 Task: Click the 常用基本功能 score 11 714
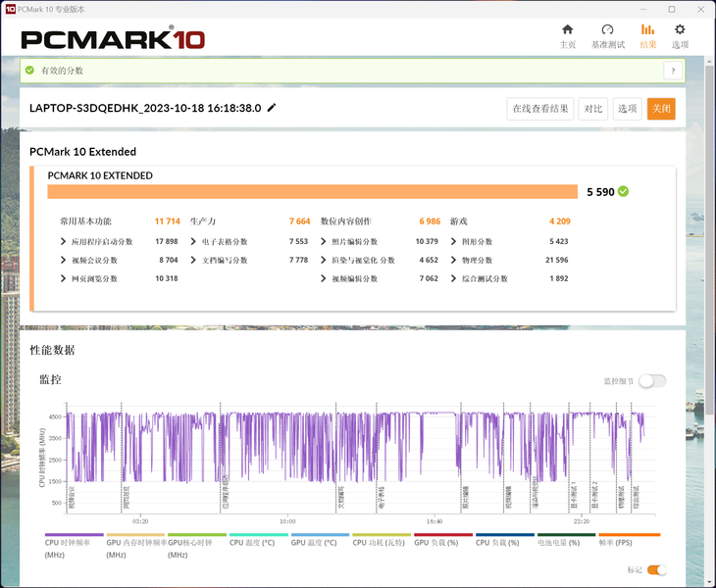point(167,221)
